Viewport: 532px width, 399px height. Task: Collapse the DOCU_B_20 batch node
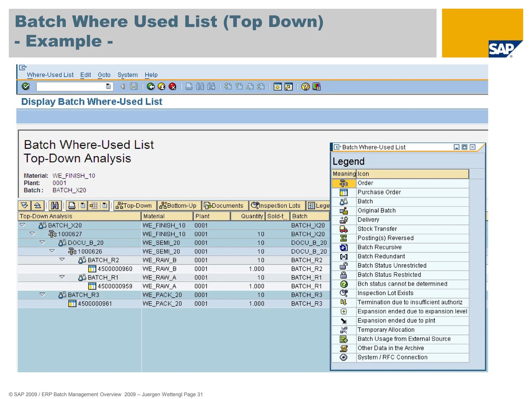click(x=42, y=242)
